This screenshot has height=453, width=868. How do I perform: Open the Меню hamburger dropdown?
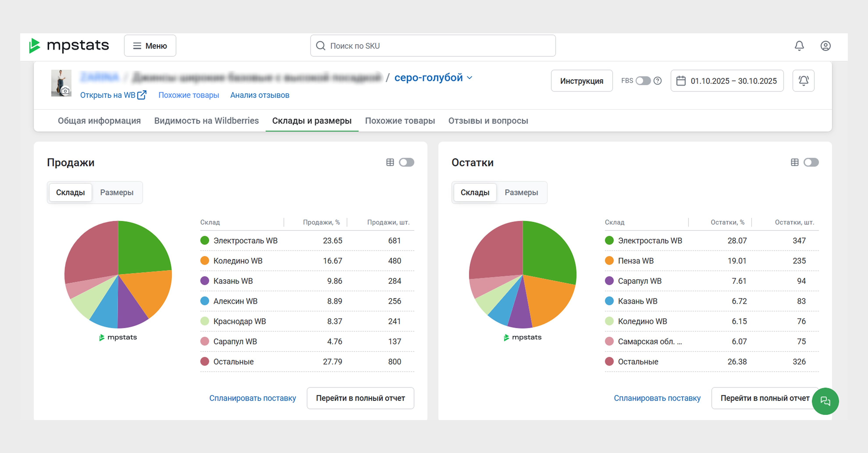click(150, 46)
